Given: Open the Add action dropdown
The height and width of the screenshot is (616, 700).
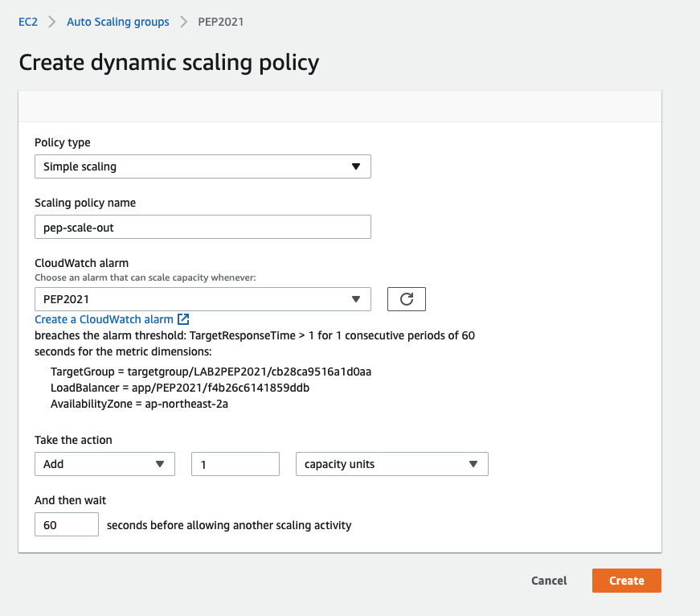Looking at the screenshot, I should [x=104, y=464].
